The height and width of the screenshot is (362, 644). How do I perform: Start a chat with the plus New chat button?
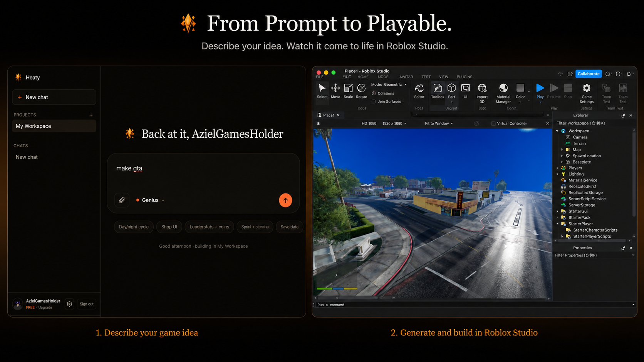click(x=54, y=97)
